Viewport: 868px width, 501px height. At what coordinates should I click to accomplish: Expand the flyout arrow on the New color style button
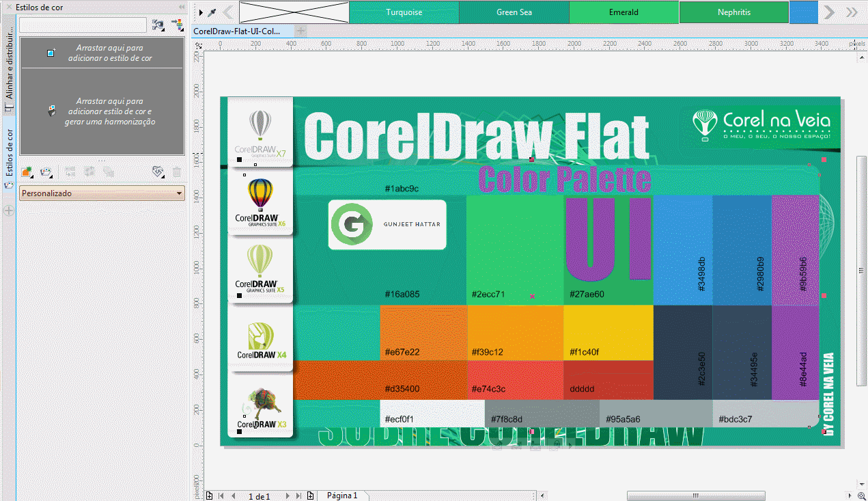pos(33,178)
